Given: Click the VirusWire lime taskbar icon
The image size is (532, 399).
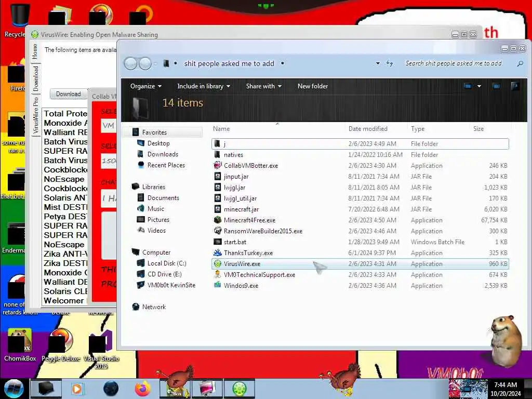Looking at the screenshot, I should click(x=239, y=389).
